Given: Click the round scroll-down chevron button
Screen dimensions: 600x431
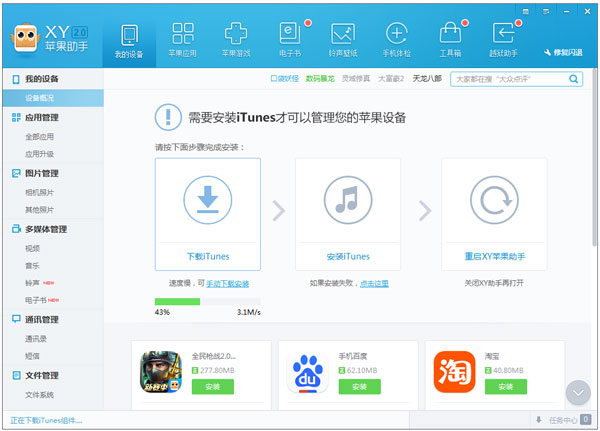Looking at the screenshot, I should pos(578,393).
